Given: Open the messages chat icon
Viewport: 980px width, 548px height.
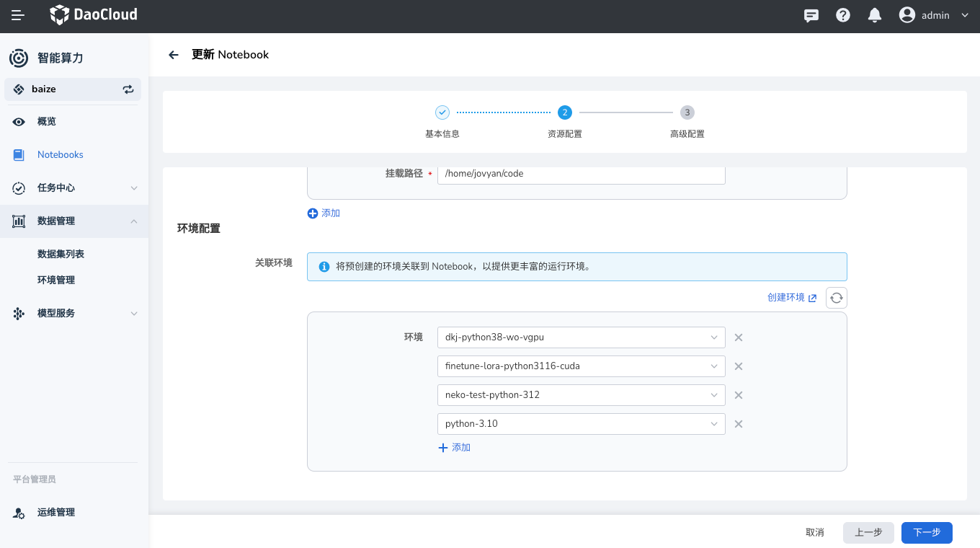Looking at the screenshot, I should click(811, 15).
